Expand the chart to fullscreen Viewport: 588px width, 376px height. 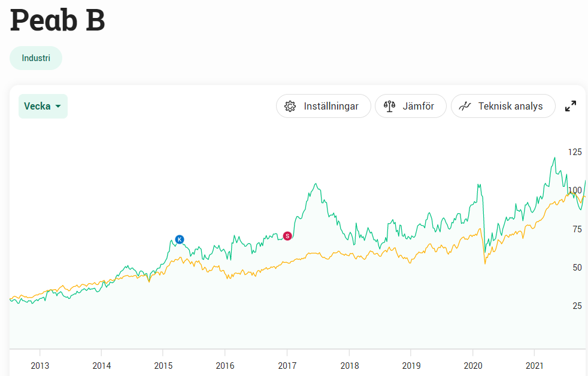[571, 106]
